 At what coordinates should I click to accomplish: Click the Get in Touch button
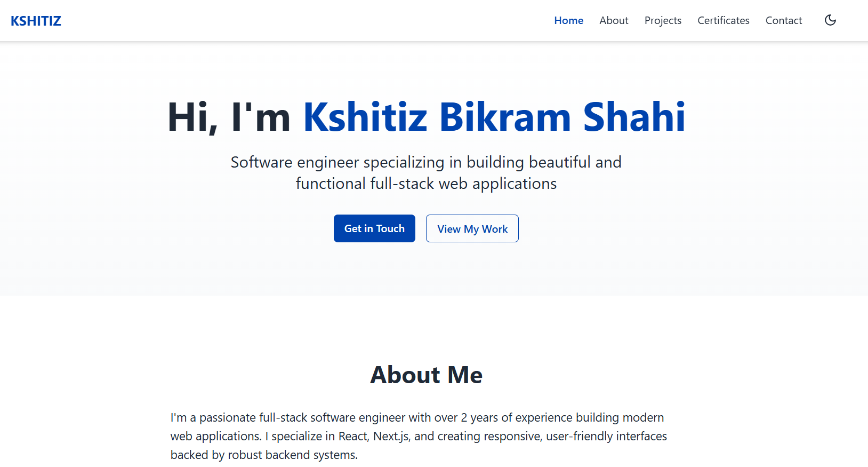tap(374, 228)
